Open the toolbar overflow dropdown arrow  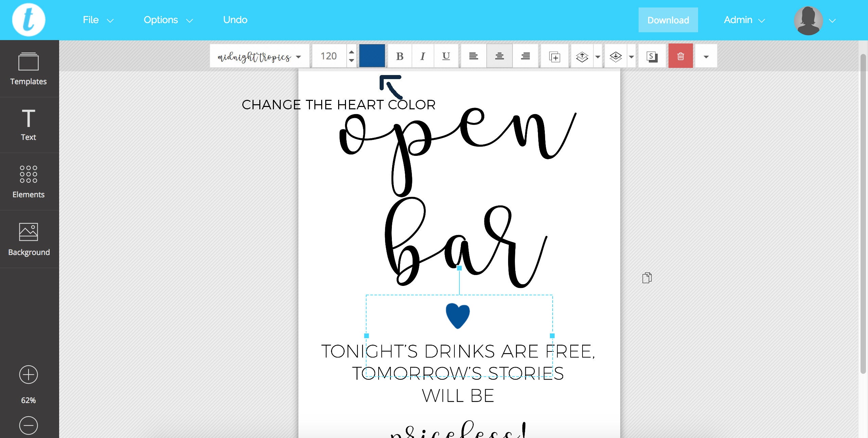(706, 56)
